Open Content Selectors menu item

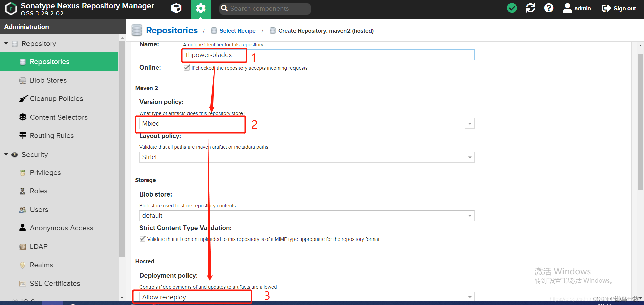(x=59, y=117)
